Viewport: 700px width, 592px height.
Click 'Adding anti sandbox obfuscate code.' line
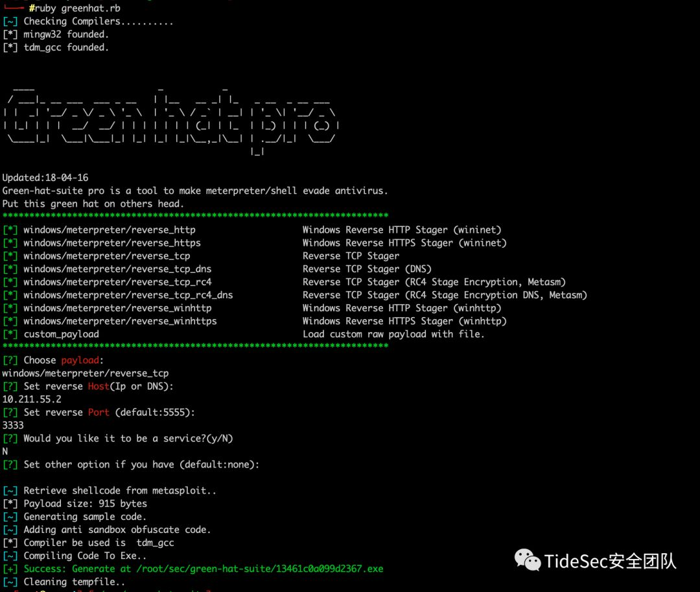(x=117, y=529)
